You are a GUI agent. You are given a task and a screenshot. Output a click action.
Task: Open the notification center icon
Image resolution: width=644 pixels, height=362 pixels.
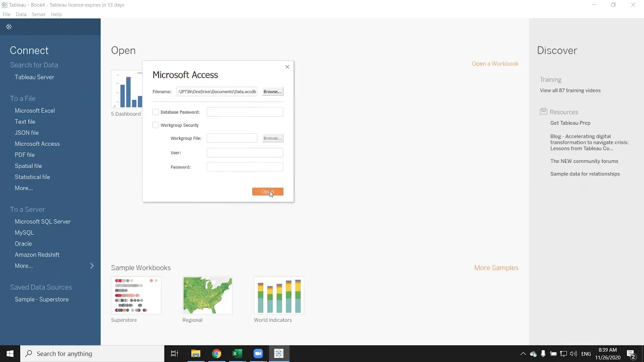click(x=631, y=354)
